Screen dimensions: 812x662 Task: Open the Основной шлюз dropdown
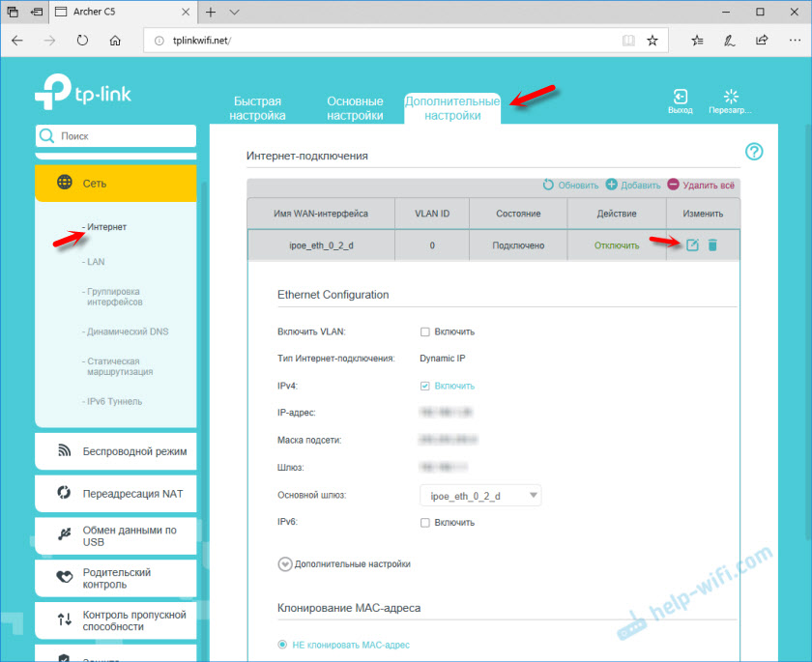click(x=479, y=496)
